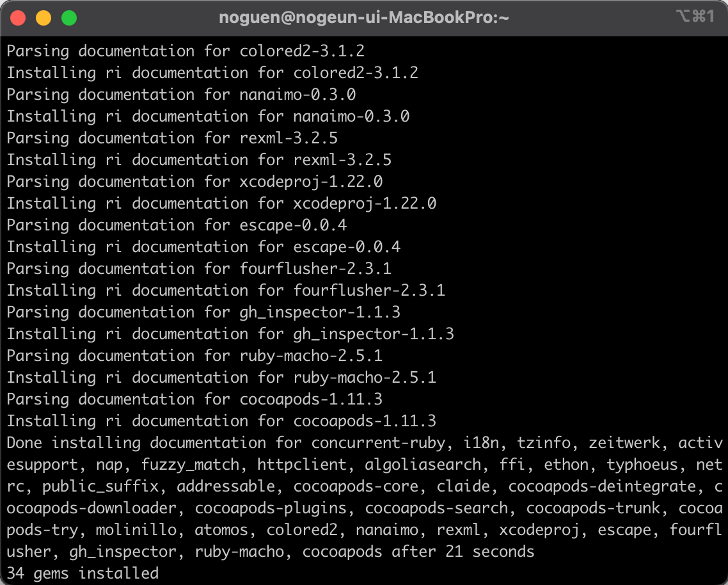Click the line 'Parsing documentation for cocoapods-1.11.3'

pyautogui.click(x=194, y=399)
